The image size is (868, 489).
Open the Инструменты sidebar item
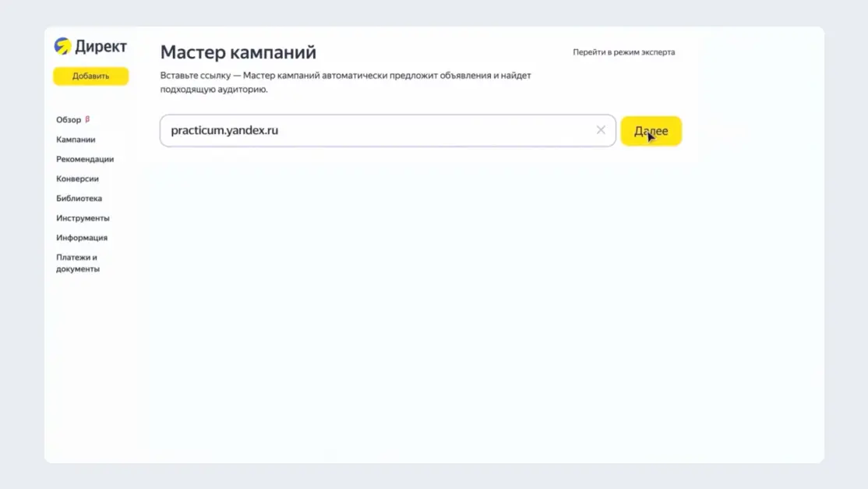83,218
